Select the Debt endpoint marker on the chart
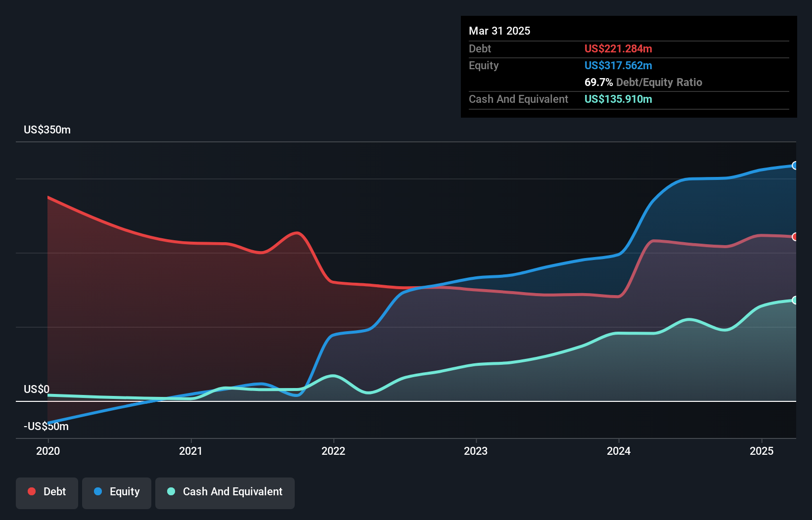 pos(795,237)
